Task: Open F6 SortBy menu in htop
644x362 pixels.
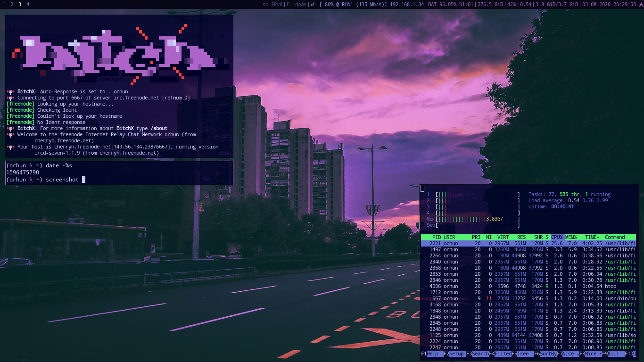Action: click(x=545, y=354)
